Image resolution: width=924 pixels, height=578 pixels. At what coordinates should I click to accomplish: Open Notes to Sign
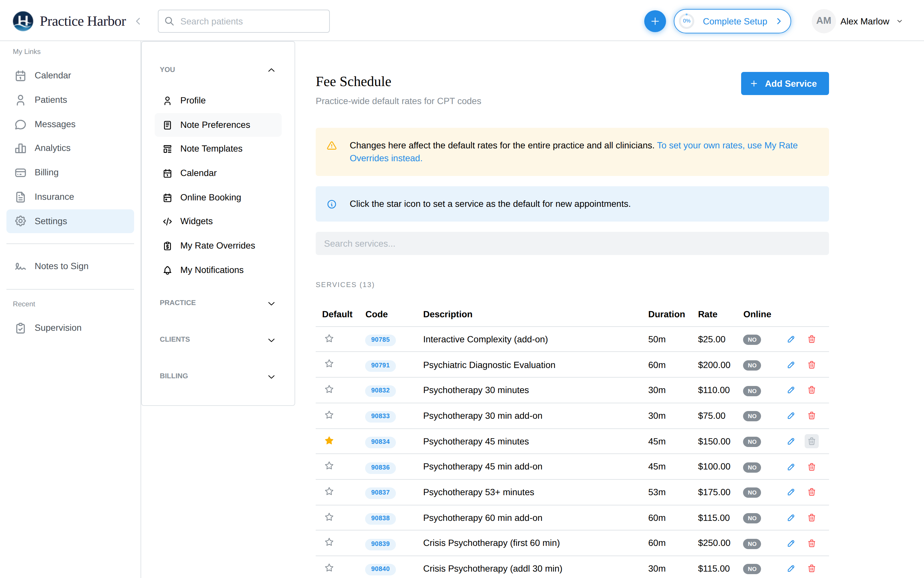tap(70, 266)
